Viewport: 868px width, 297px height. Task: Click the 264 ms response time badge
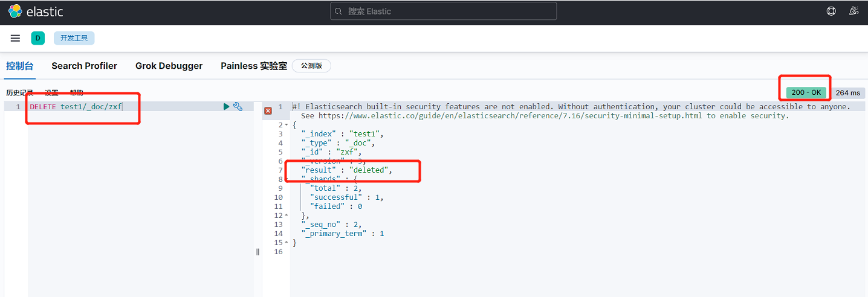click(847, 93)
